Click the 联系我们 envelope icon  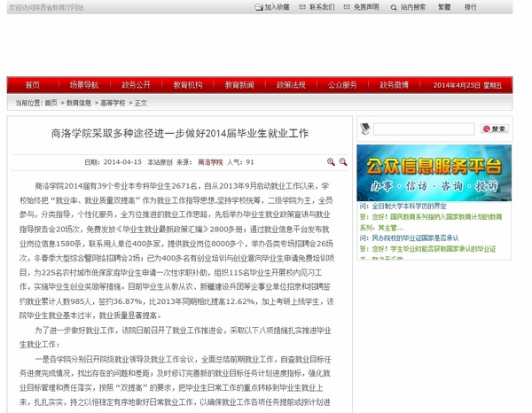pyautogui.click(x=301, y=7)
